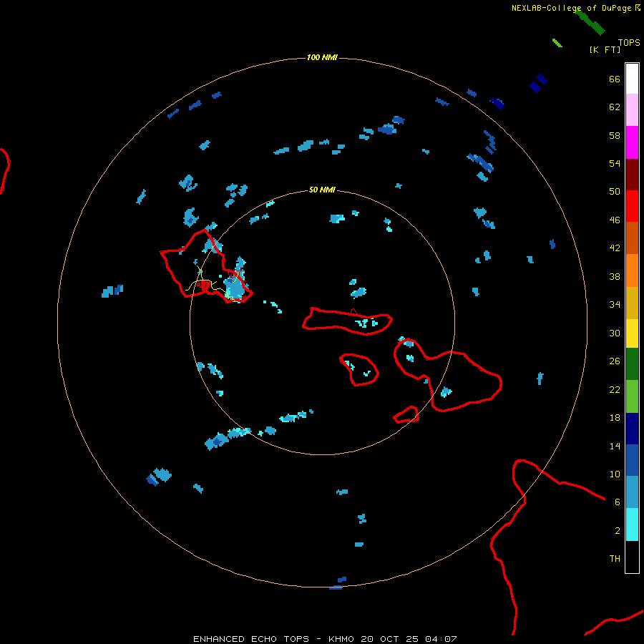The height and width of the screenshot is (644, 644).
Task: Click the 100 NMI range ring label
Action: (x=323, y=57)
